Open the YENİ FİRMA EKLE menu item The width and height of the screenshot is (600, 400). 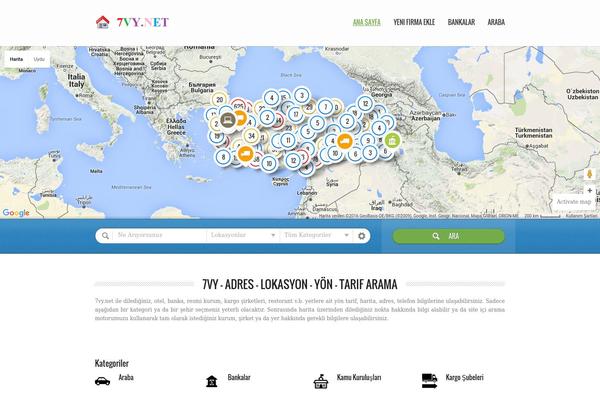coord(414,22)
